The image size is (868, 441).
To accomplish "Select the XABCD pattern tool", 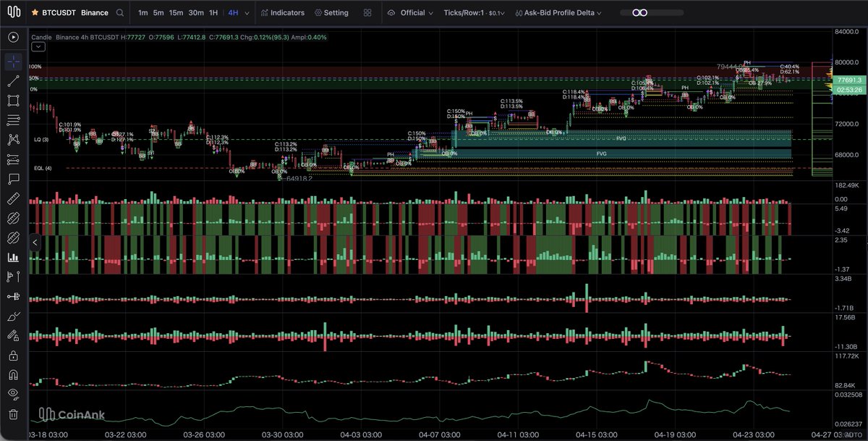I will pos(13,140).
